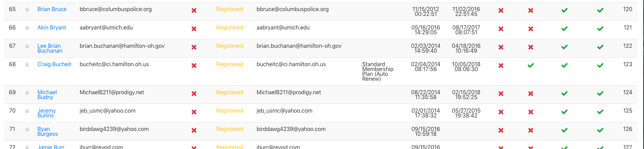Tick the checkbox for Brian Bruce's row

27,9
